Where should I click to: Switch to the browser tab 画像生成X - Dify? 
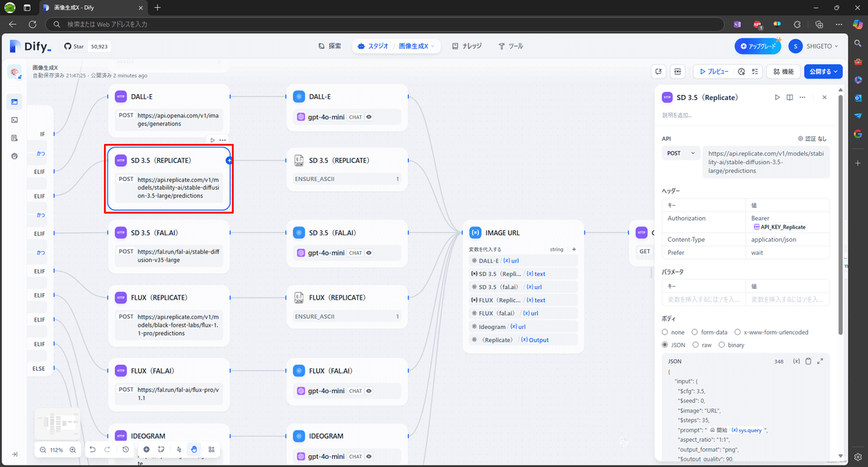click(x=92, y=7)
